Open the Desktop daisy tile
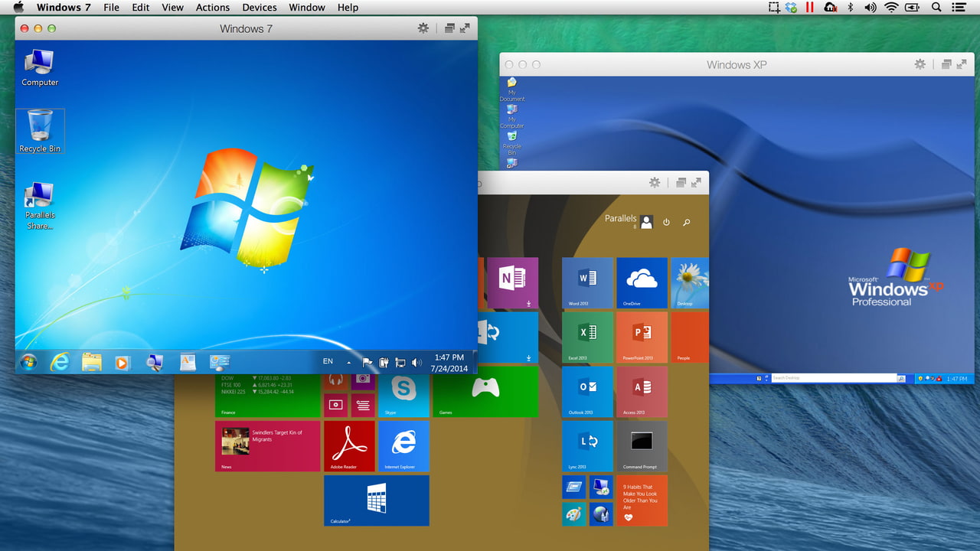Viewport: 980px width, 551px height. click(690, 282)
